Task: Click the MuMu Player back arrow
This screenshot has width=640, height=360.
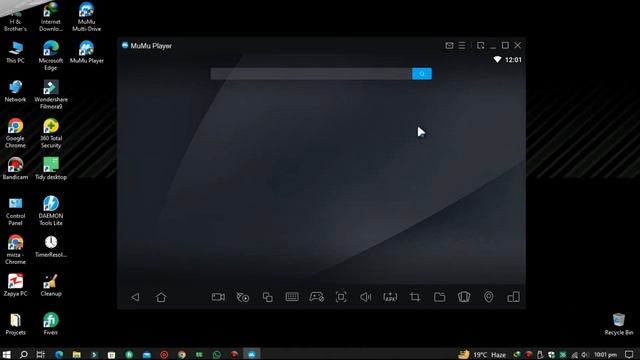Action: click(x=135, y=297)
